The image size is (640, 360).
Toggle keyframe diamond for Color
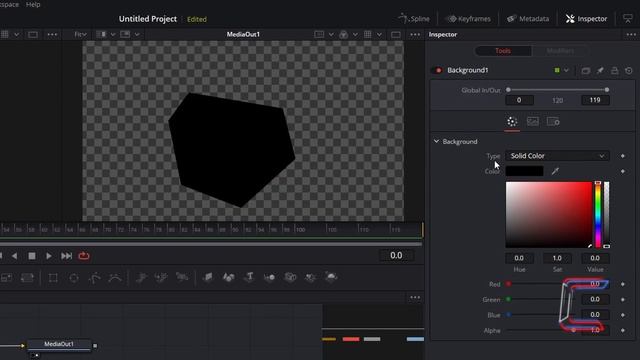click(622, 171)
